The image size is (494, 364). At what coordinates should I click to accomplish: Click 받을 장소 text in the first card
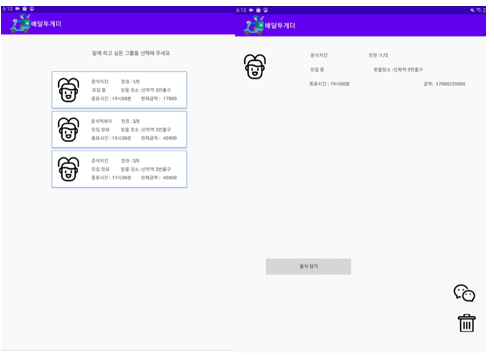click(146, 90)
